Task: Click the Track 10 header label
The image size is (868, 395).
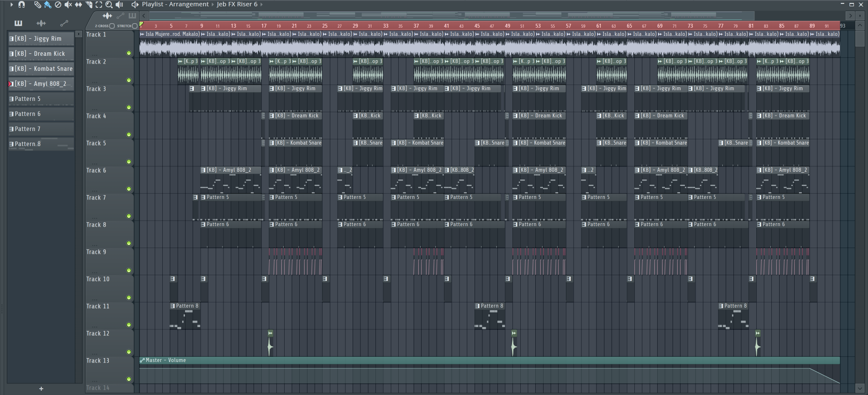Action: [x=98, y=279]
